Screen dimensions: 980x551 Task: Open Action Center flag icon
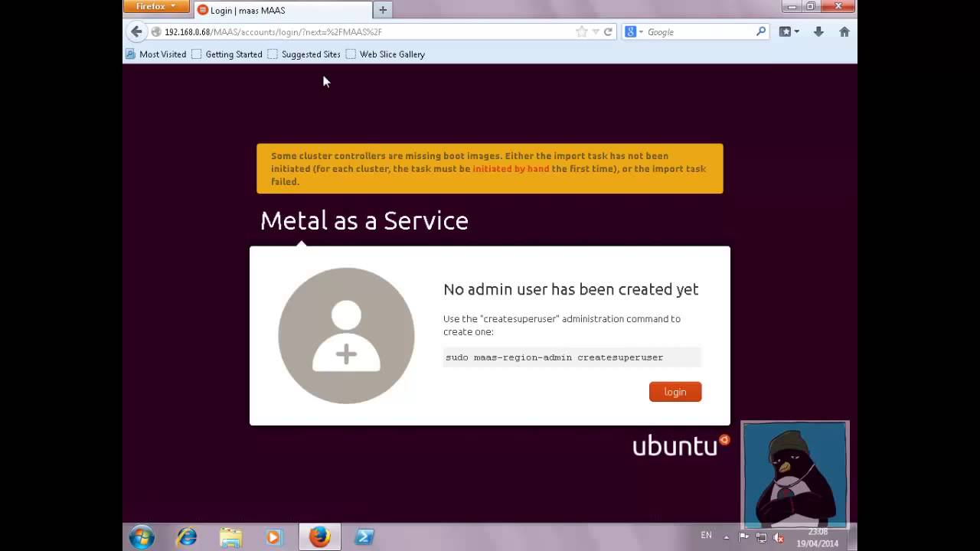point(743,537)
